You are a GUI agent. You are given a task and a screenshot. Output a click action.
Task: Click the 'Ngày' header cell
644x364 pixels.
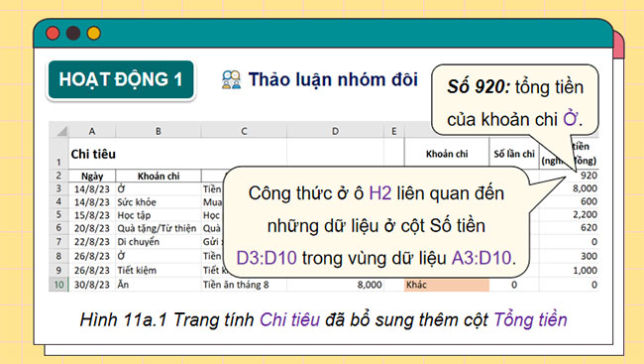click(92, 176)
